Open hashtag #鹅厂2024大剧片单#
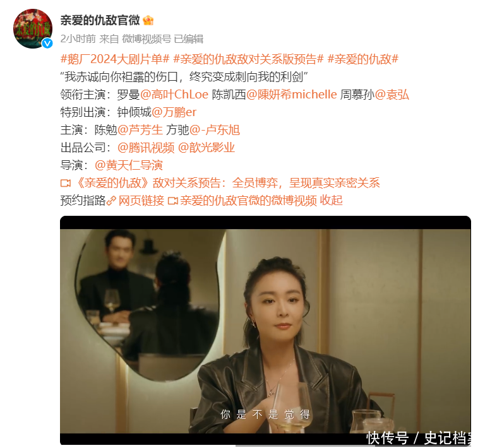This screenshot has height=448, width=485. (x=115, y=59)
